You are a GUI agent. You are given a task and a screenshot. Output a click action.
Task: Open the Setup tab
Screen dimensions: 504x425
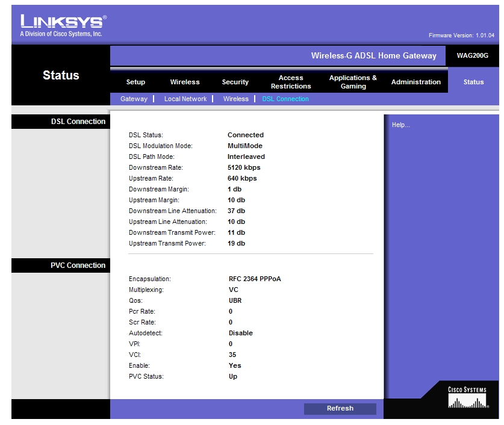tap(135, 82)
